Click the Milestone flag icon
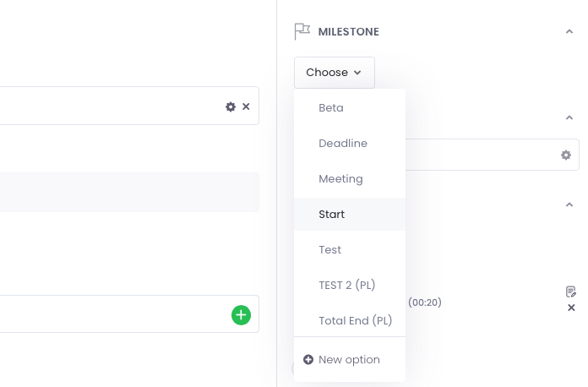The image size is (588, 387). (302, 31)
